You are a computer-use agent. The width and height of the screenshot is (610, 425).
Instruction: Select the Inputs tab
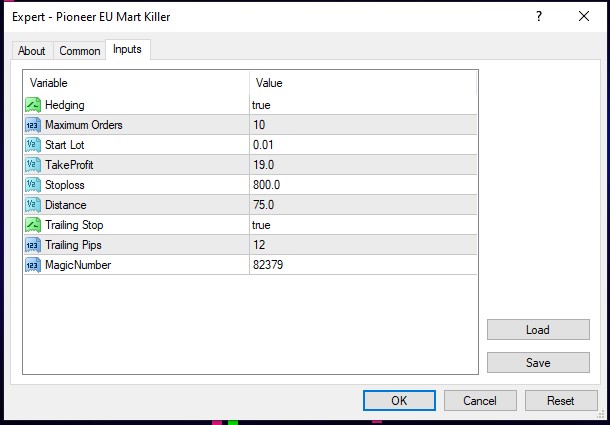(x=127, y=49)
